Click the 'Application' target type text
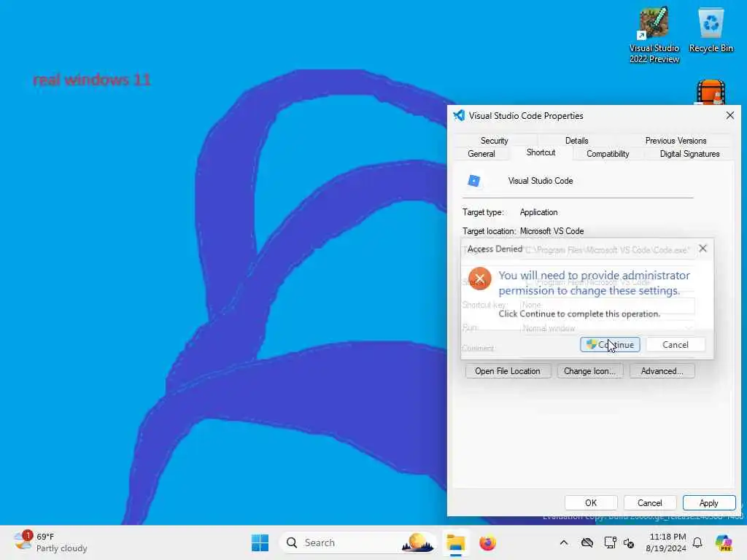 coord(539,212)
